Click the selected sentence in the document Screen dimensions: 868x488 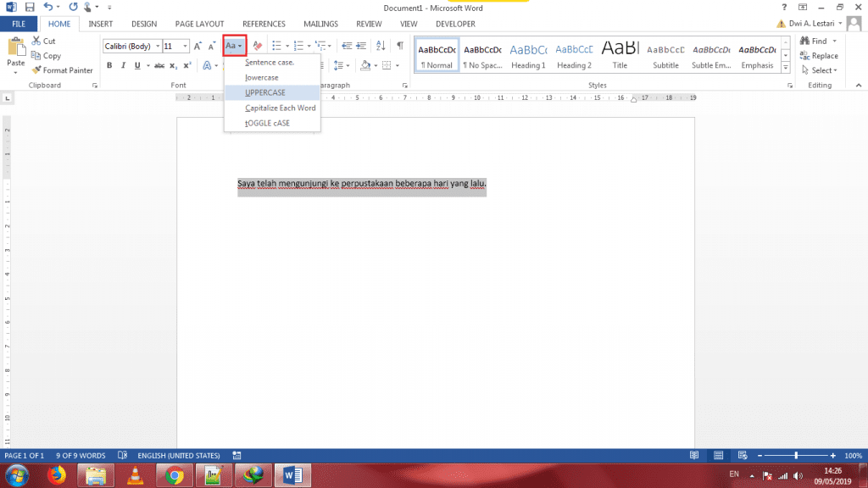coord(362,183)
